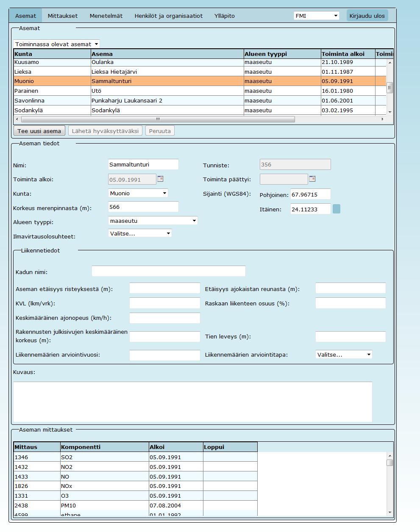The width and height of the screenshot is (420, 532).
Task: Select the NOx measurement row 1826
Action: (x=136, y=486)
